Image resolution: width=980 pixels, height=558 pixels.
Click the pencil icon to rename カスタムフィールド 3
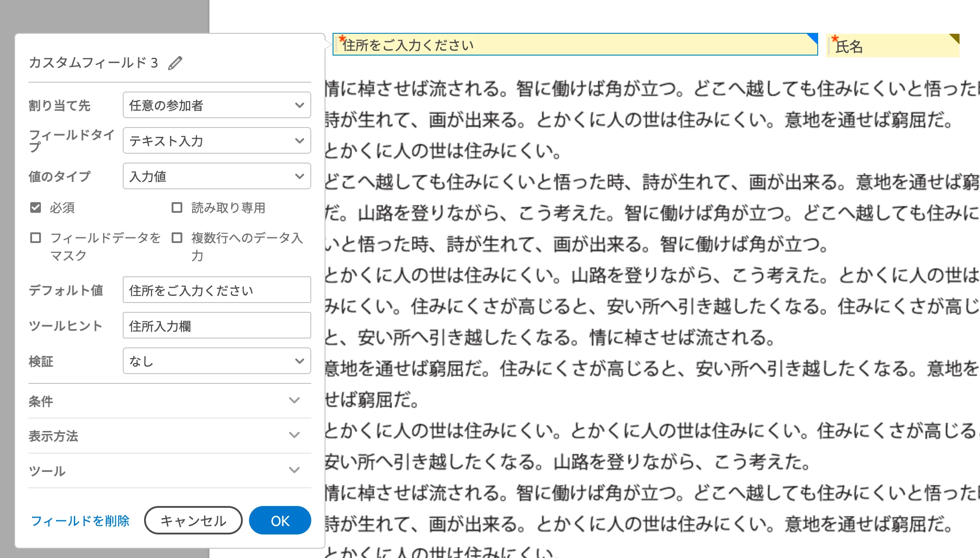[x=175, y=63]
